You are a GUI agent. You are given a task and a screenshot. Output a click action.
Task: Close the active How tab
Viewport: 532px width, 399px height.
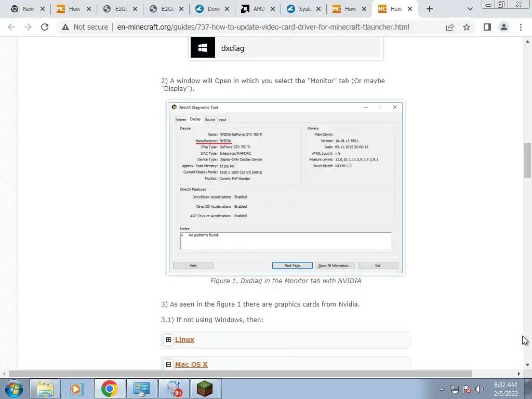(410, 9)
